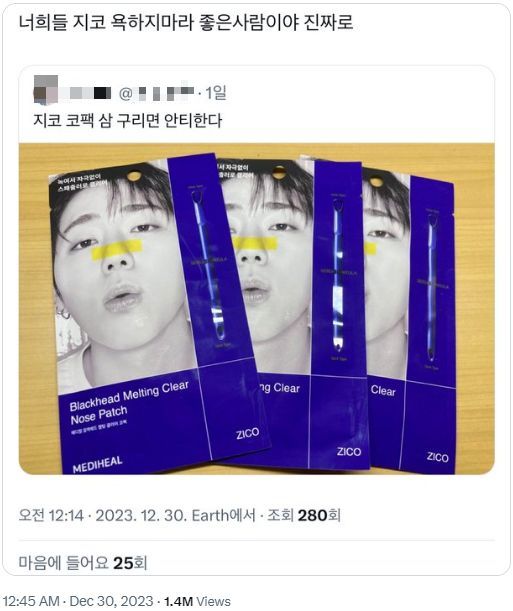513x611 pixels.
Task: Open the 마음에 들어요 25회 likes list
Action: [83, 563]
